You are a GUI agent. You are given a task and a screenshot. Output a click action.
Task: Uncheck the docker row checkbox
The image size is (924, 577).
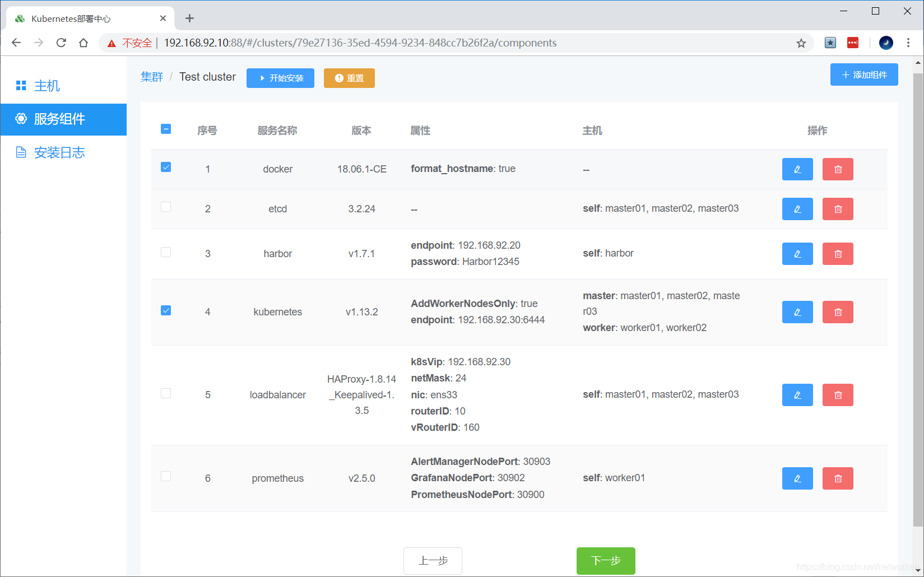coord(166,167)
